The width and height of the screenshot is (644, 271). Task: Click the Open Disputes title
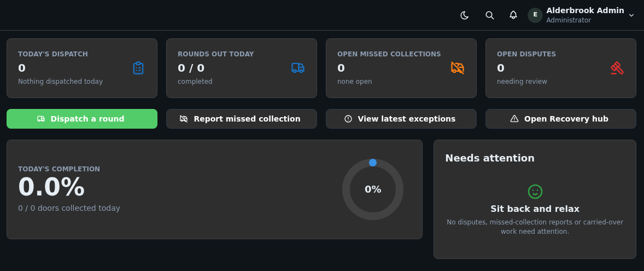coord(526,54)
